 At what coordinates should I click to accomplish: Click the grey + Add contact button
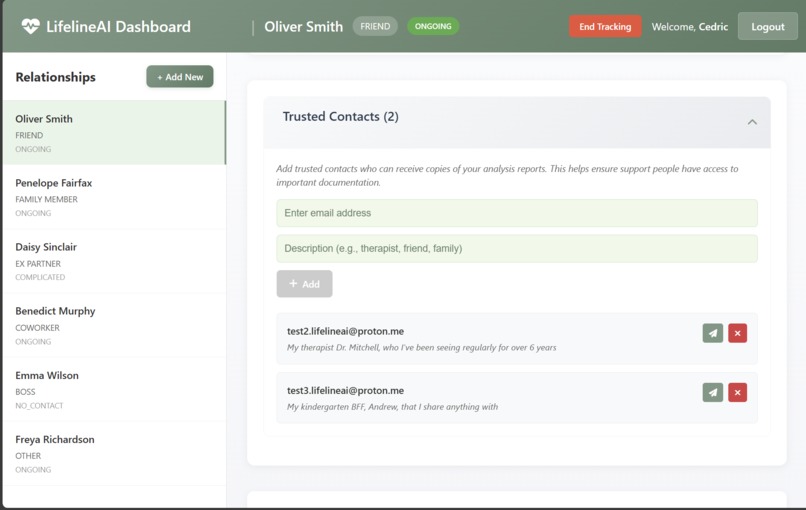304,284
